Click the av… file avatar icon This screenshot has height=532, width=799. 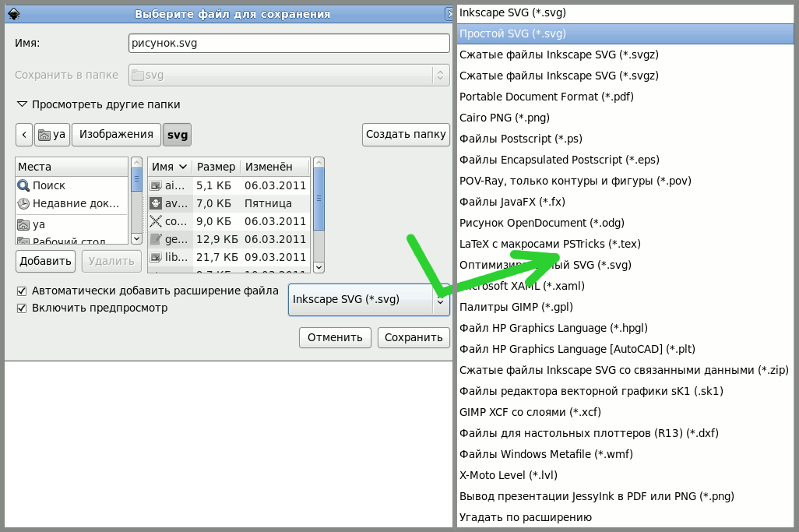156,203
